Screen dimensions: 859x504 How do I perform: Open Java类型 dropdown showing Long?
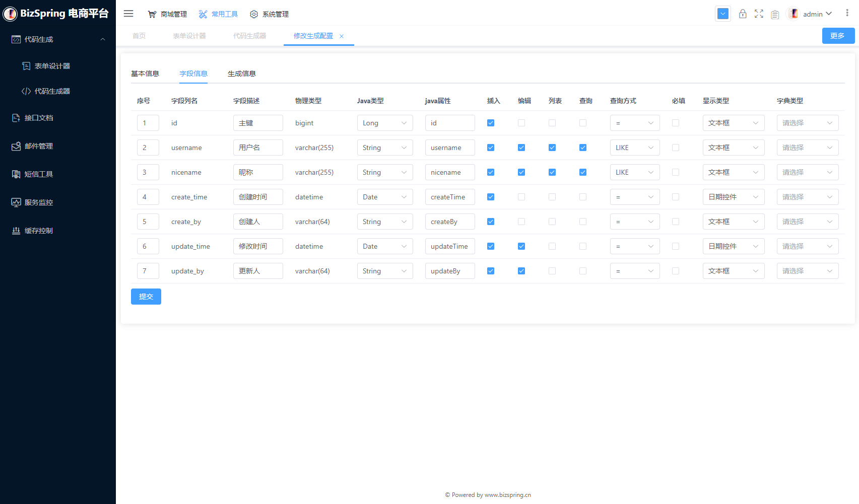[385, 123]
